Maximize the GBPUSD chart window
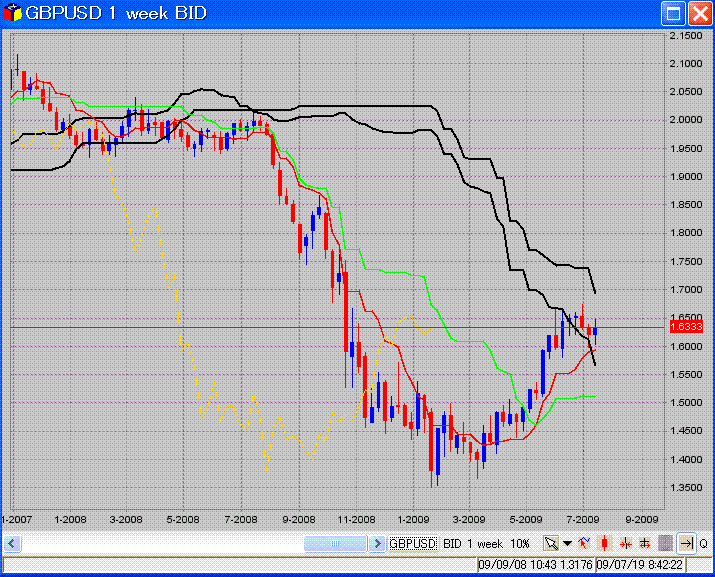This screenshot has width=715, height=577. [673, 13]
